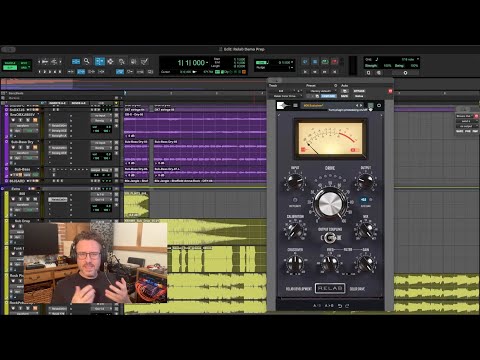Click the presenter webcam video thumbnail

pos(95,263)
